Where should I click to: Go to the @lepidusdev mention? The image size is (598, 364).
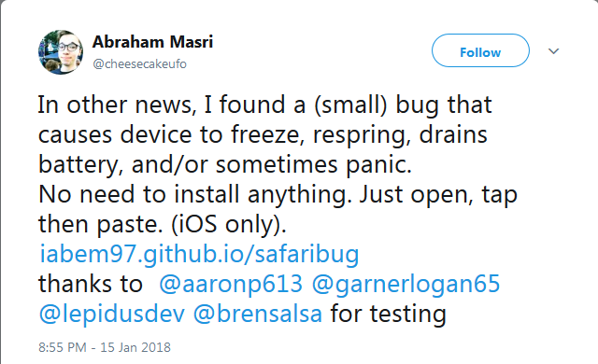[x=112, y=315]
